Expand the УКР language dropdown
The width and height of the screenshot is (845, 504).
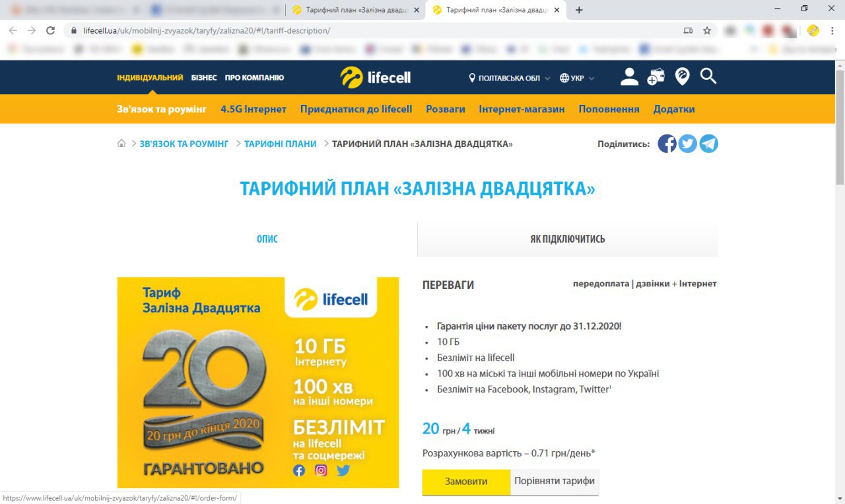(577, 78)
